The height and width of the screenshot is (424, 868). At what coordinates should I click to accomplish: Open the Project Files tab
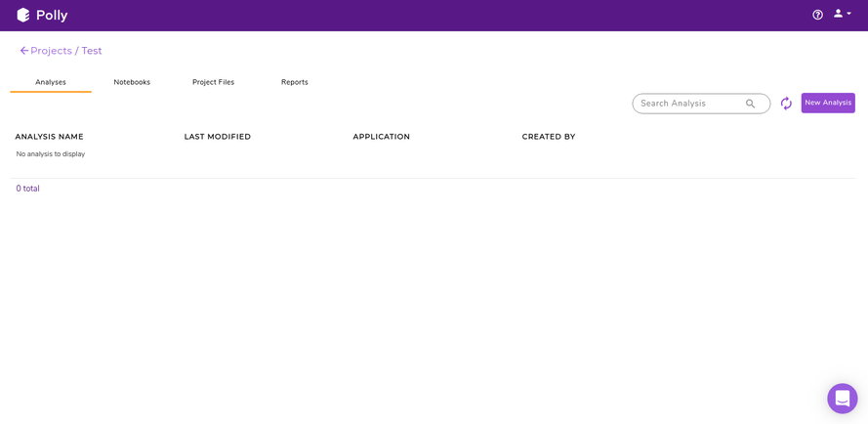point(213,82)
